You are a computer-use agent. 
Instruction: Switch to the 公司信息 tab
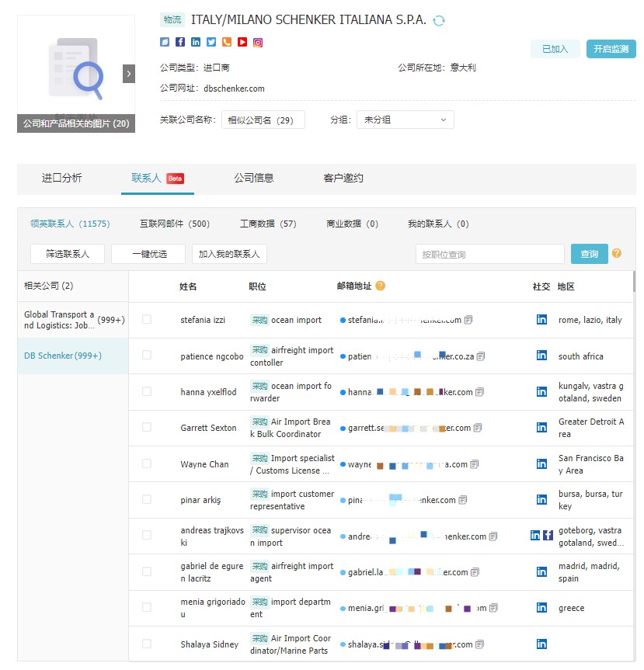tap(253, 179)
